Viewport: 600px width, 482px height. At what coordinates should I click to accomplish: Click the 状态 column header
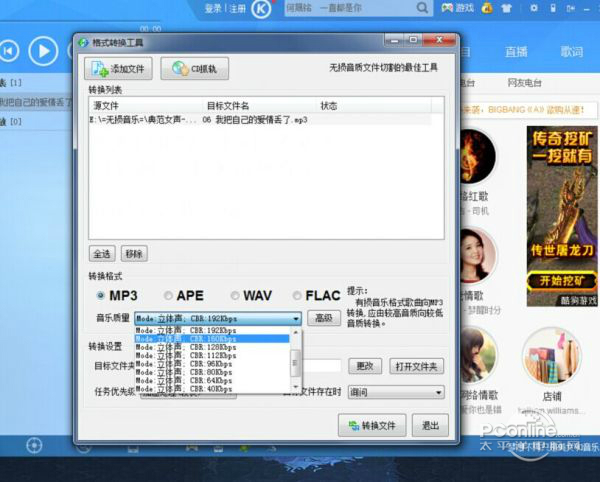pyautogui.click(x=373, y=106)
